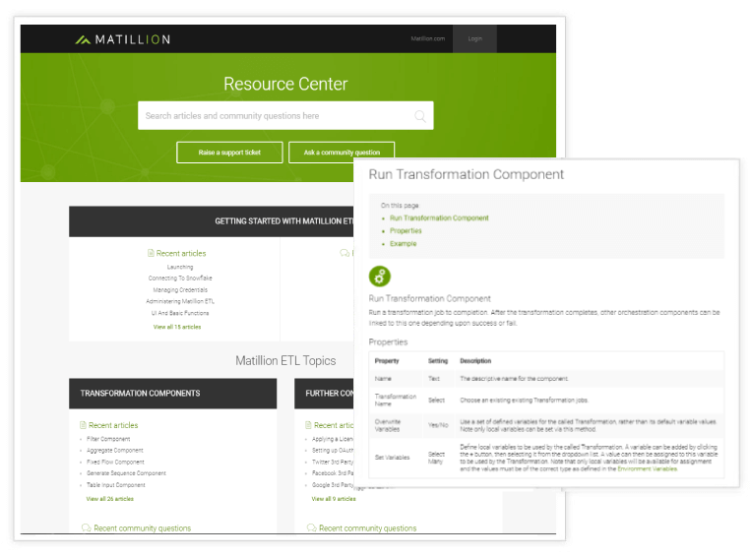This screenshot has height=557, width=756.
Task: Click View all 9 articles link
Action: [x=334, y=499]
